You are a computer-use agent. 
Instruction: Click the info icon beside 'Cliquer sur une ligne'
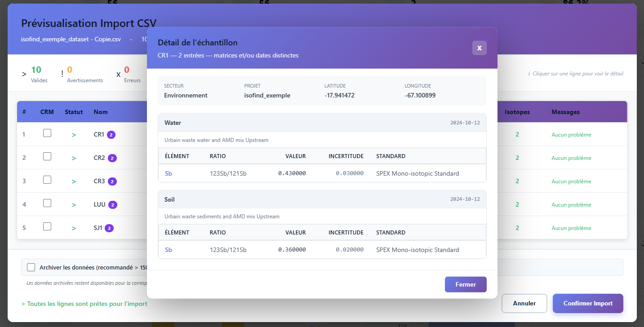[x=529, y=74]
